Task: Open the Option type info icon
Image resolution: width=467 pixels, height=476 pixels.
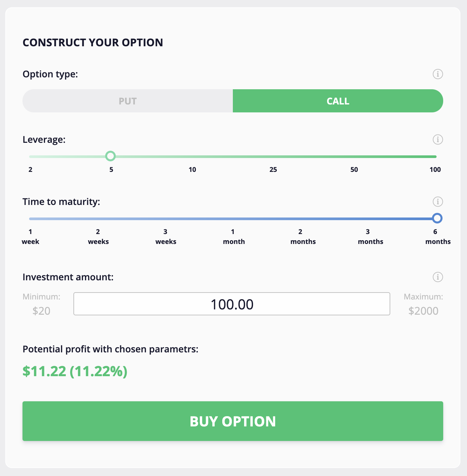Action: tap(438, 74)
